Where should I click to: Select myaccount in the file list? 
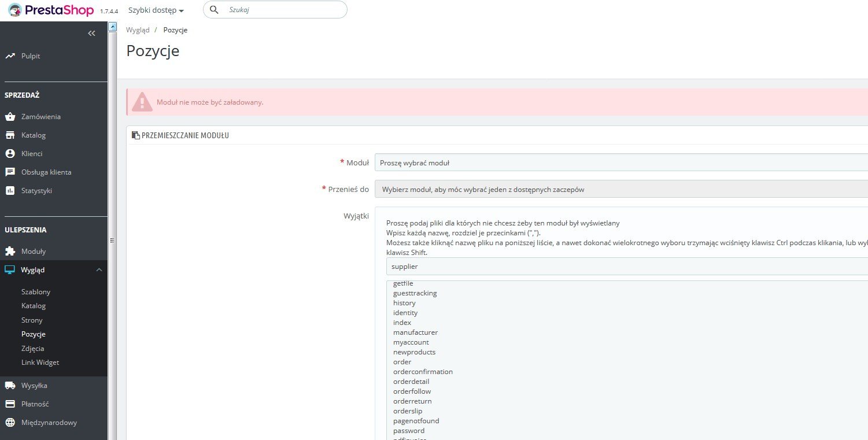[x=411, y=342]
